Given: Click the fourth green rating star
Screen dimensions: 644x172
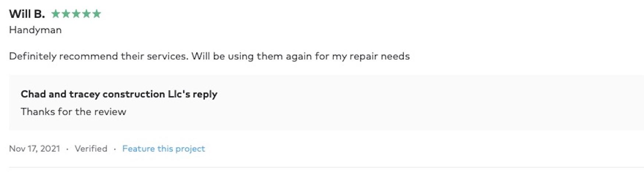Looking at the screenshot, I should 86,14.
